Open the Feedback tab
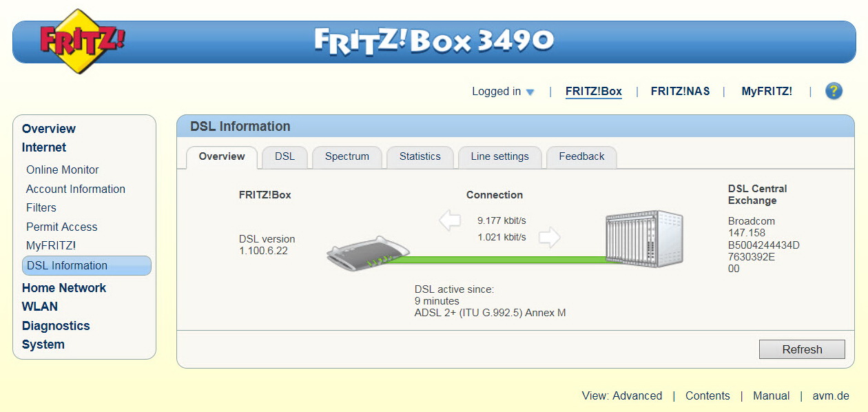This screenshot has height=412, width=868. coord(581,157)
